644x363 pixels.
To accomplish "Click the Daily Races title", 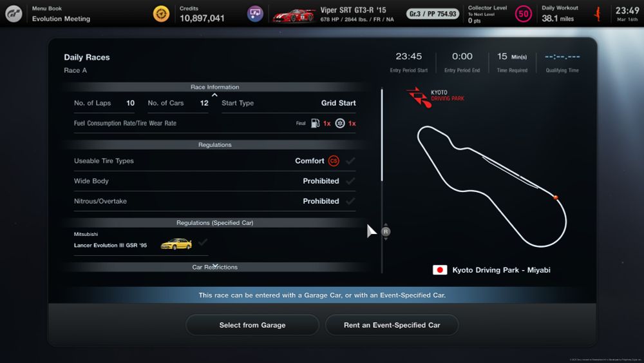I will point(87,57).
